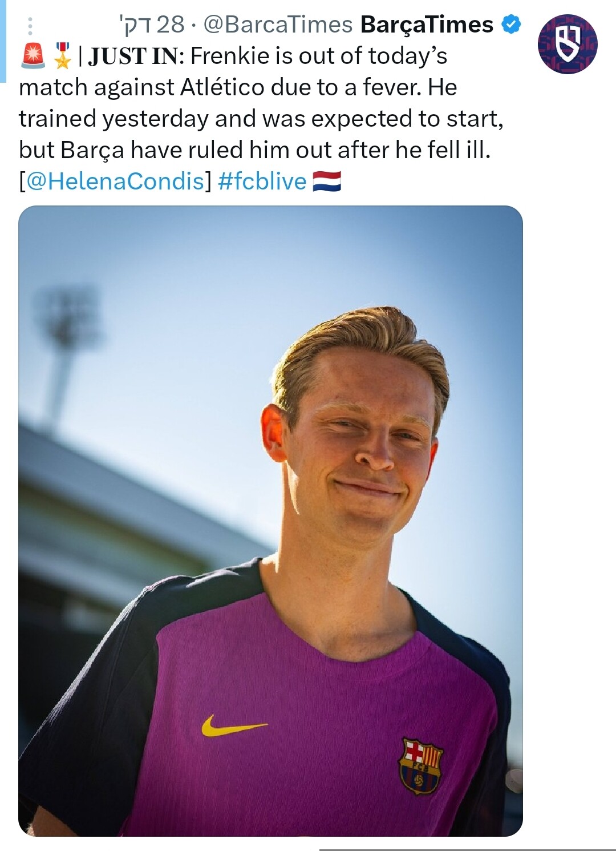Click the BarçaTimes display name
This screenshot has width=616, height=851.
point(427,25)
